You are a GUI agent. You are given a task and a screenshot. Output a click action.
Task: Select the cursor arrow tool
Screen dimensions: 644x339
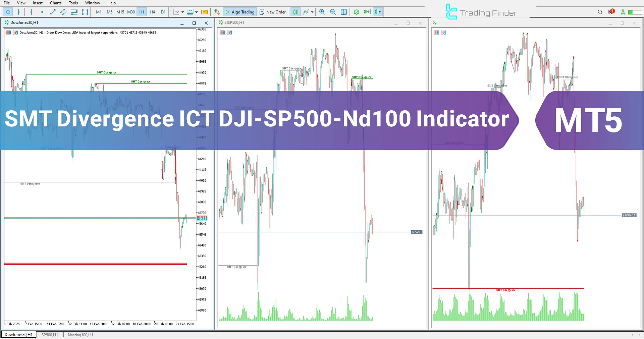[x=8, y=12]
